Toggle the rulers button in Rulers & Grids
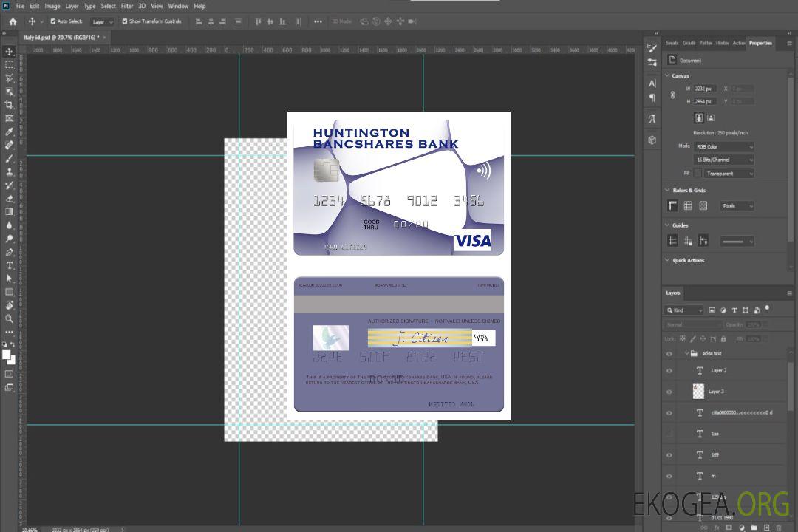Screen dimensions: 798x532 coord(673,205)
